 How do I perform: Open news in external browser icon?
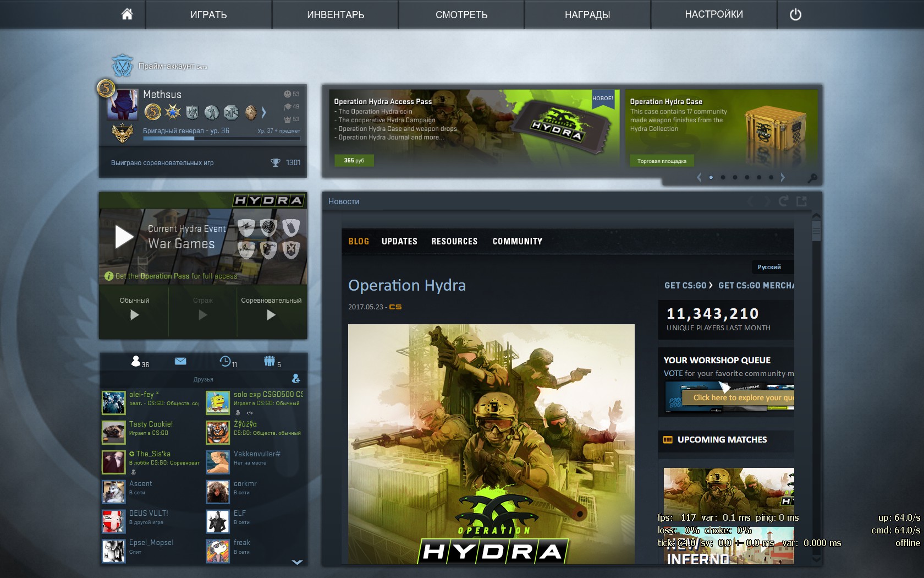click(x=802, y=201)
